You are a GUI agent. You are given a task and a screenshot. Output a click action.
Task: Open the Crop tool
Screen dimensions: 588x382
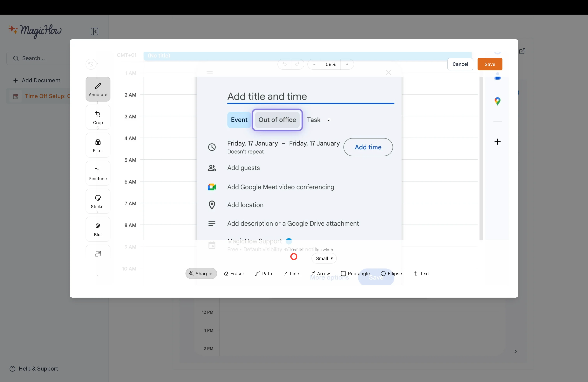[x=98, y=117]
